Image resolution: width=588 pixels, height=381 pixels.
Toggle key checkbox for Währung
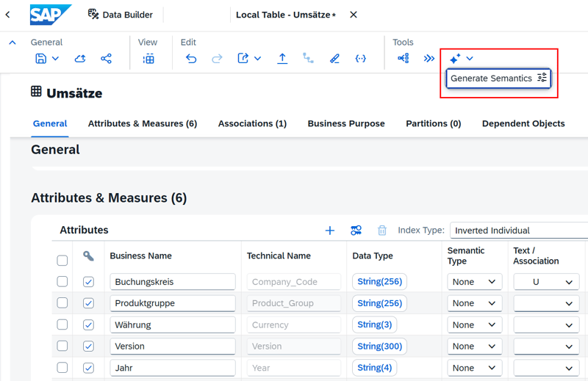[88, 324]
